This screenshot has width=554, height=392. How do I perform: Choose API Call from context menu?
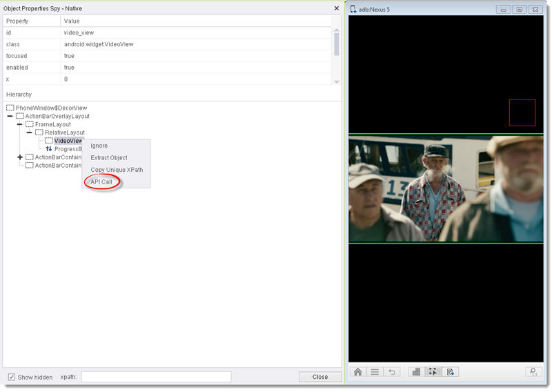pyautogui.click(x=101, y=182)
